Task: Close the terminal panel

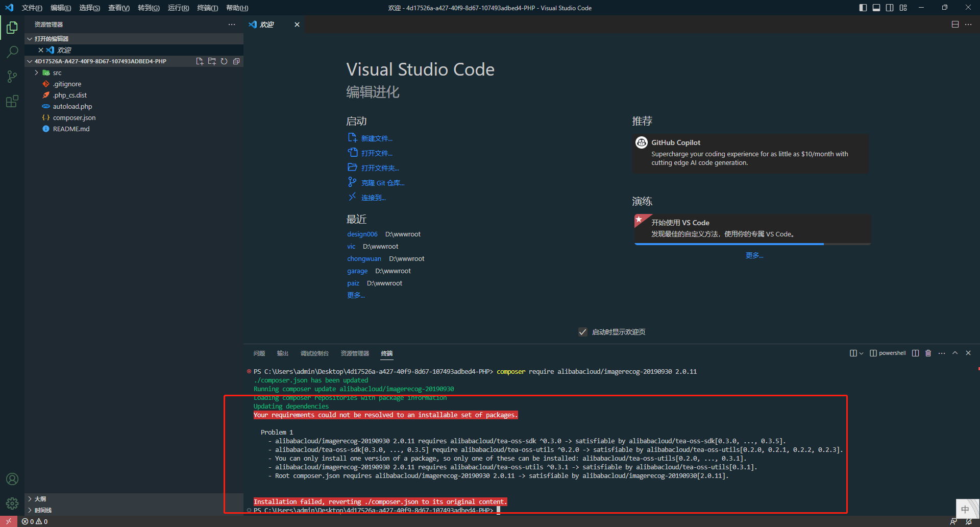Action: (x=968, y=353)
